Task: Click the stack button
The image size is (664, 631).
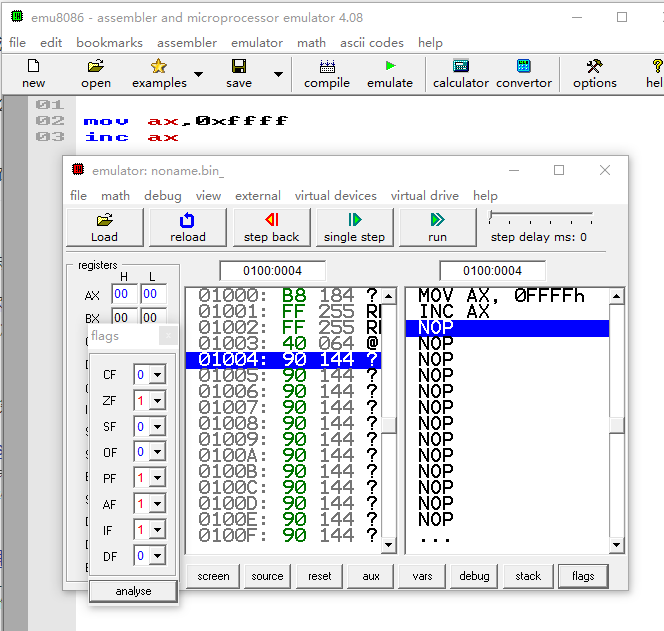Action: [528, 576]
